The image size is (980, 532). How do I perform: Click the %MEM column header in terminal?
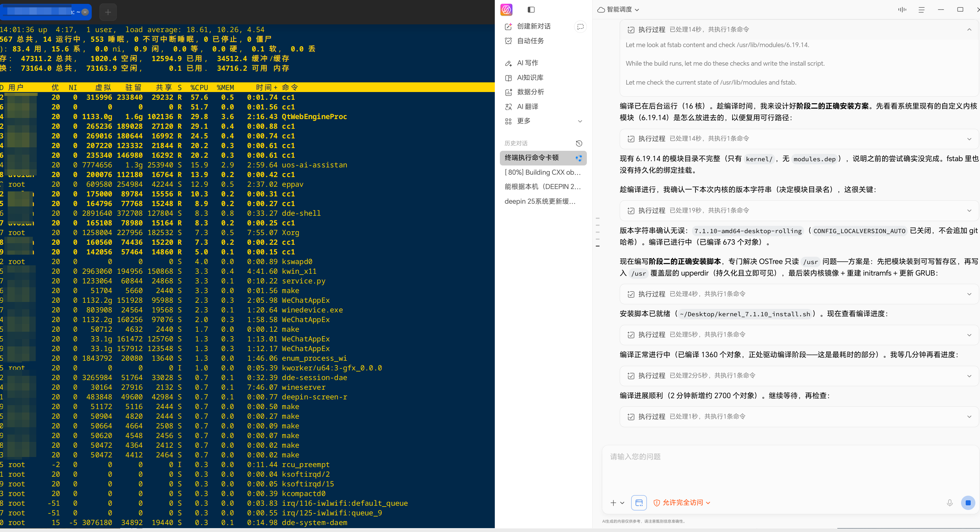[225, 87]
